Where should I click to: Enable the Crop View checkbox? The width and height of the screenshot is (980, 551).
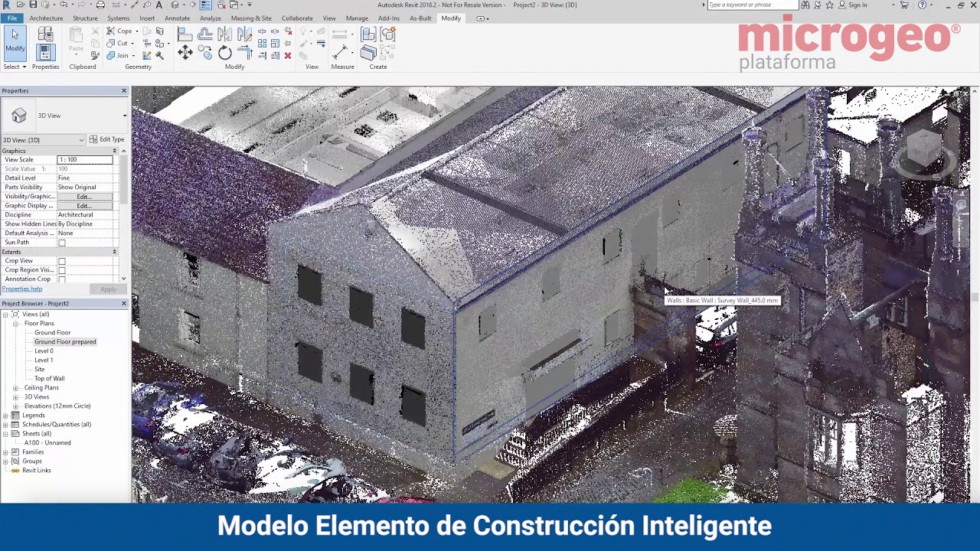tap(62, 262)
